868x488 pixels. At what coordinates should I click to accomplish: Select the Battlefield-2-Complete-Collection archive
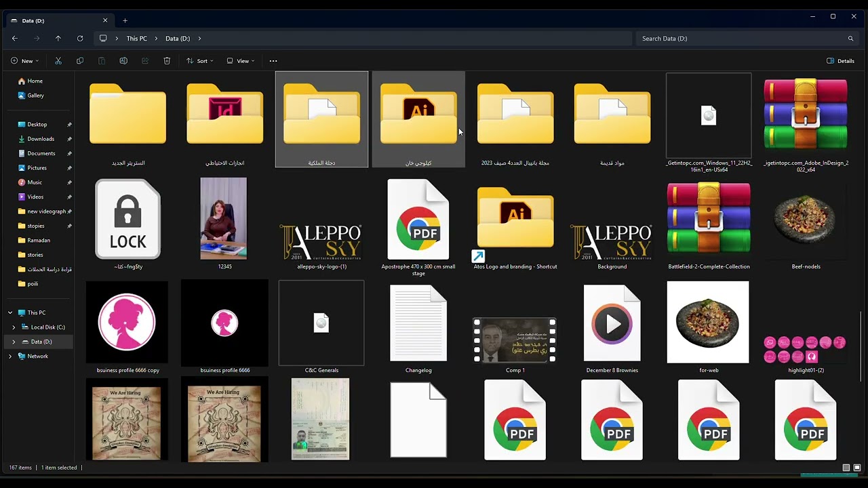(x=709, y=219)
